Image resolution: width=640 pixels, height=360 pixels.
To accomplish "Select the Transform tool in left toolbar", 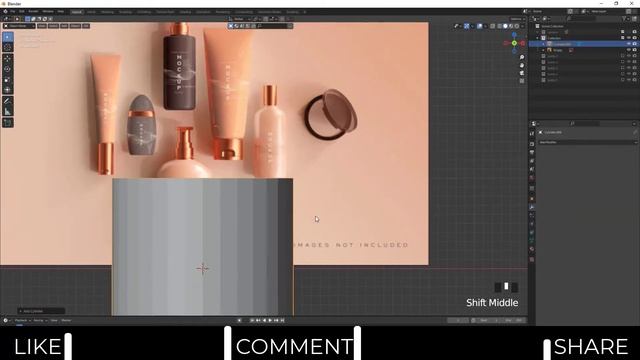I will point(7,90).
